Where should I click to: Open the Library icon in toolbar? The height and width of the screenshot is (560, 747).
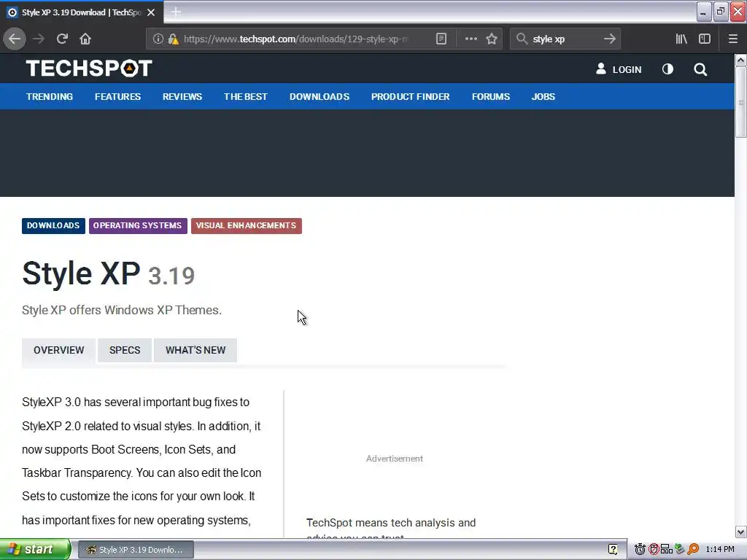(x=681, y=39)
